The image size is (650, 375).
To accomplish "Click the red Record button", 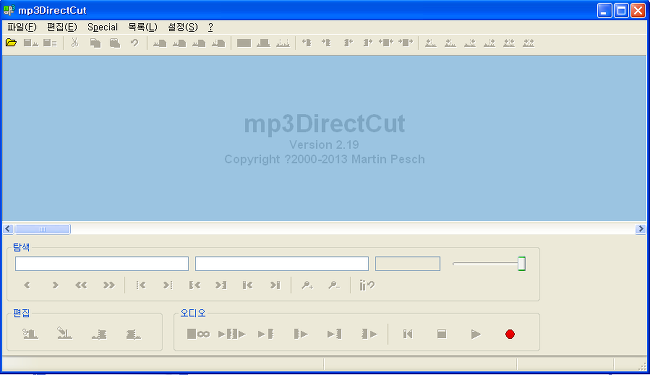I will [510, 334].
